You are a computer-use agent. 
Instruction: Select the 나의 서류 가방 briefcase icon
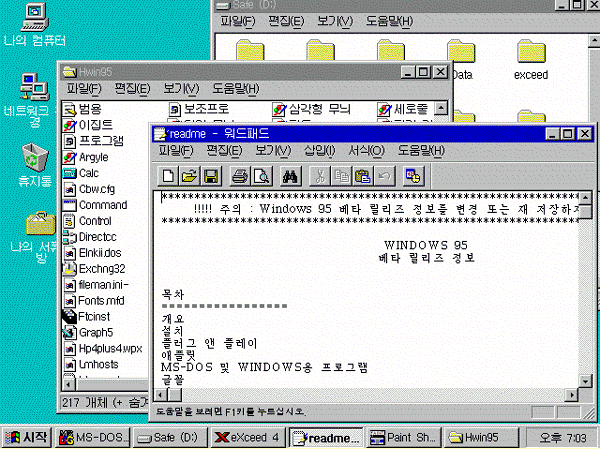coord(40,237)
